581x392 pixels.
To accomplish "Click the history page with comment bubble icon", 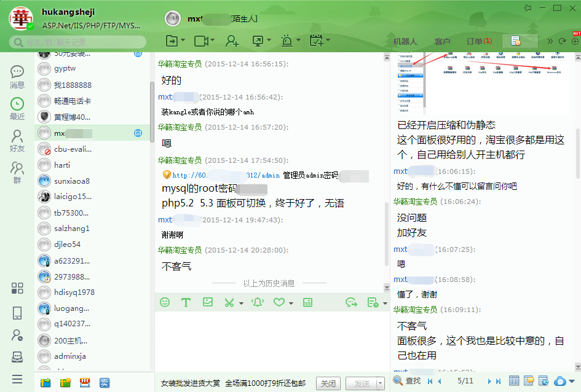I will pyautogui.click(x=529, y=380).
